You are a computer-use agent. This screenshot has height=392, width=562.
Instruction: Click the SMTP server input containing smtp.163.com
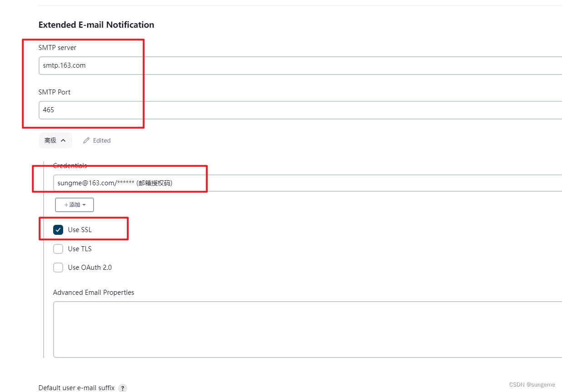(182, 65)
